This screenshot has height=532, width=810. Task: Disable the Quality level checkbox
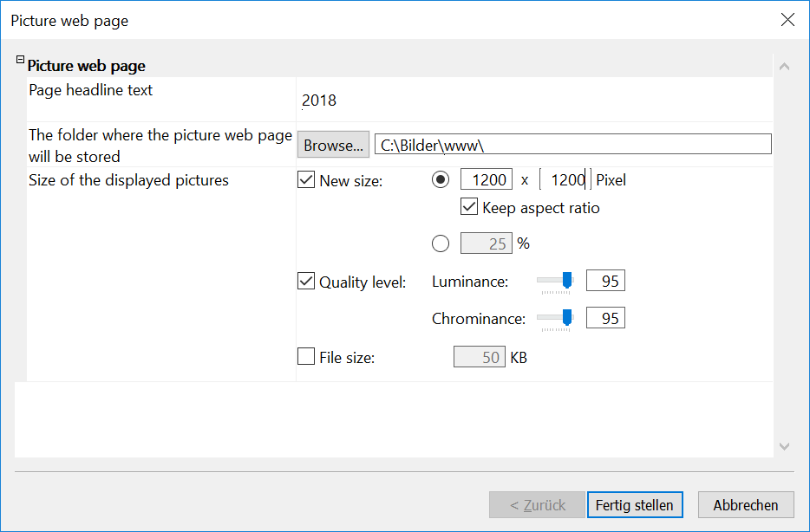point(306,281)
